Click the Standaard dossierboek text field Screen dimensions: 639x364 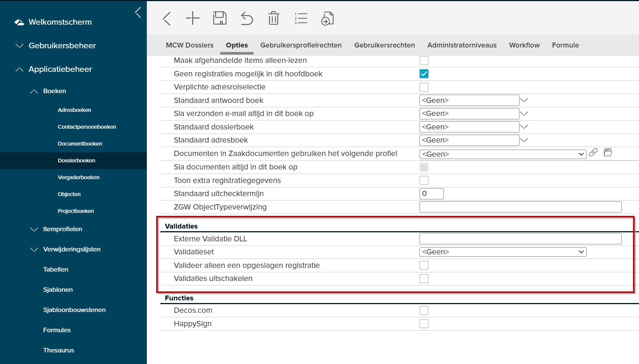pyautogui.click(x=469, y=127)
